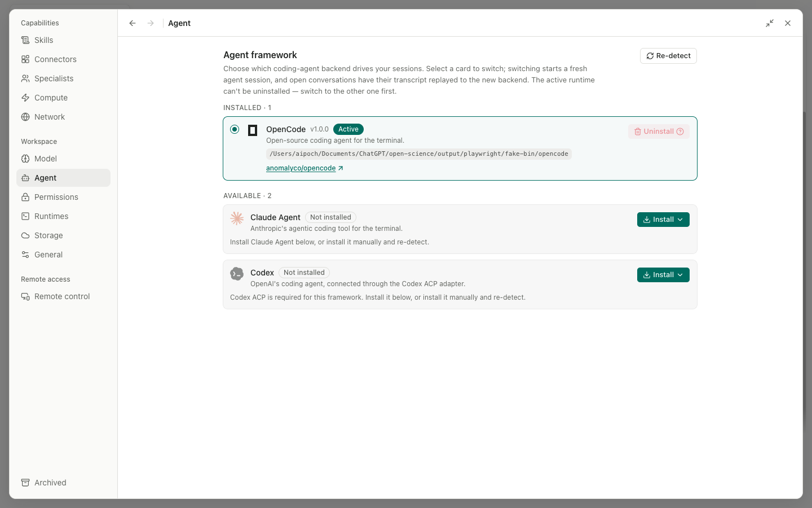Viewport: 812px width, 508px height.
Task: Collapse the settings window with the shrink icon
Action: pyautogui.click(x=770, y=23)
